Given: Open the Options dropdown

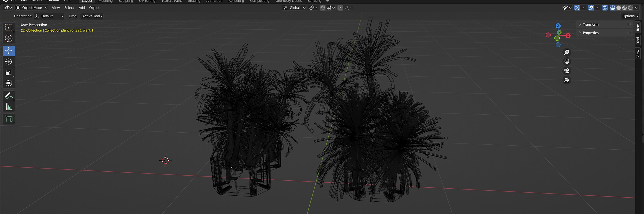Looking at the screenshot, I should pos(630,16).
